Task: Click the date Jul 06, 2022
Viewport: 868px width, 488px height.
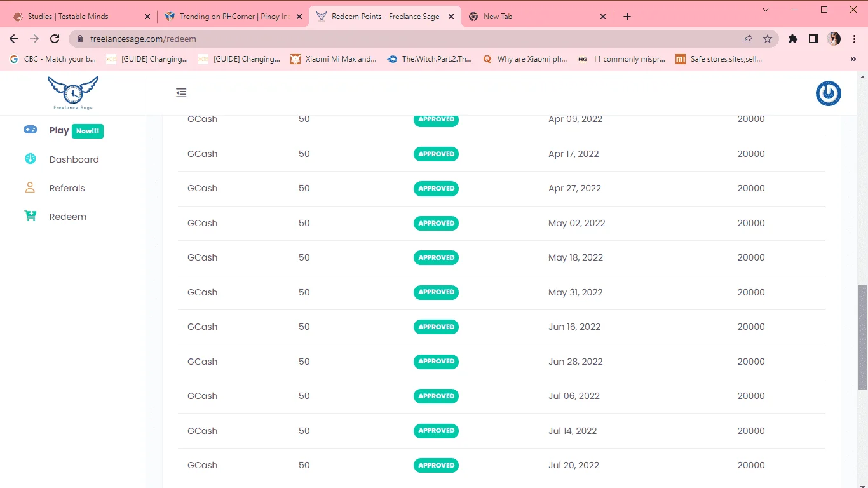Action: pos(574,396)
